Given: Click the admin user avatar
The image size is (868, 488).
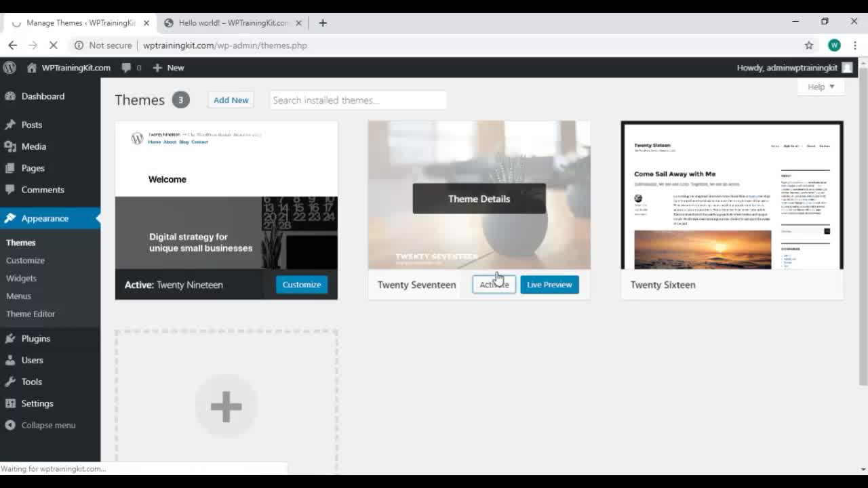Looking at the screenshot, I should pos(847,68).
